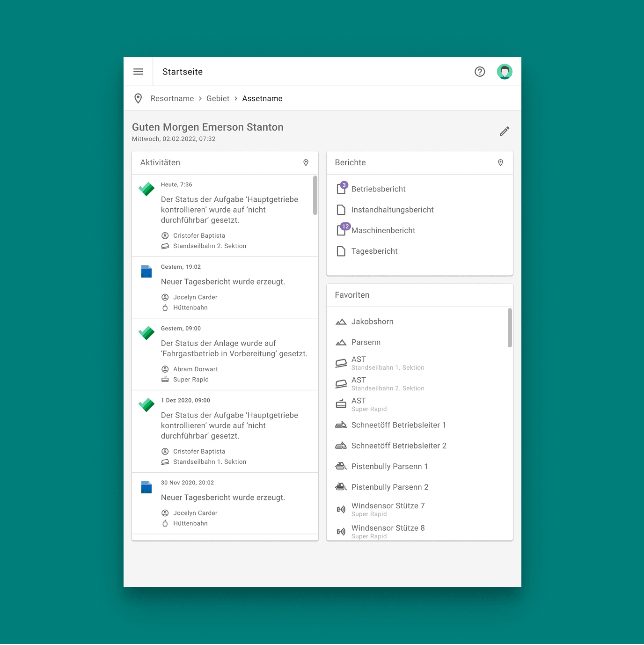This screenshot has width=644, height=645.
Task: Click the green checkmark on today's task activity
Action: (x=146, y=189)
